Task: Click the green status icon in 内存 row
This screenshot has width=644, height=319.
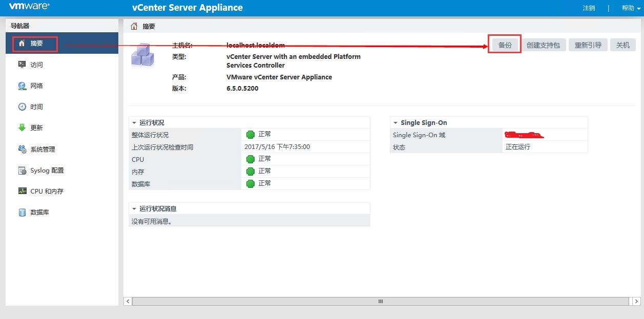Action: 251,172
